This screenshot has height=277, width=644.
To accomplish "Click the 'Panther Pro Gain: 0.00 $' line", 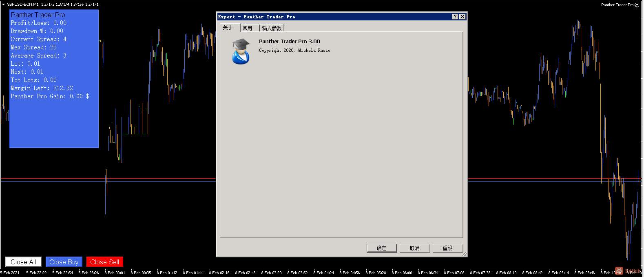I will [50, 97].
